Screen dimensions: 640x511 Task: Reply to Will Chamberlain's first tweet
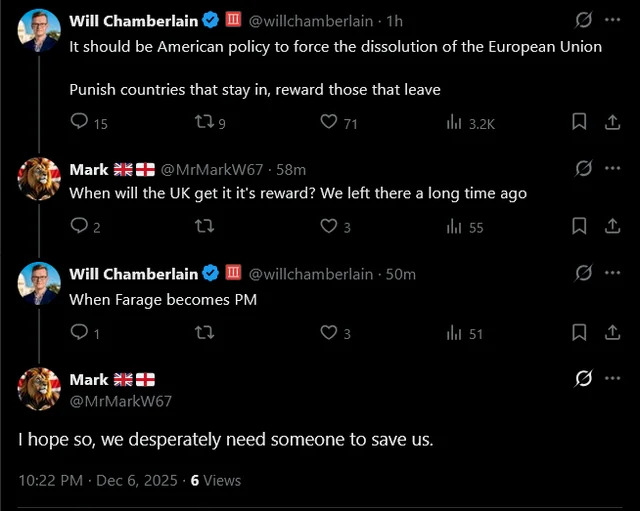click(79, 122)
